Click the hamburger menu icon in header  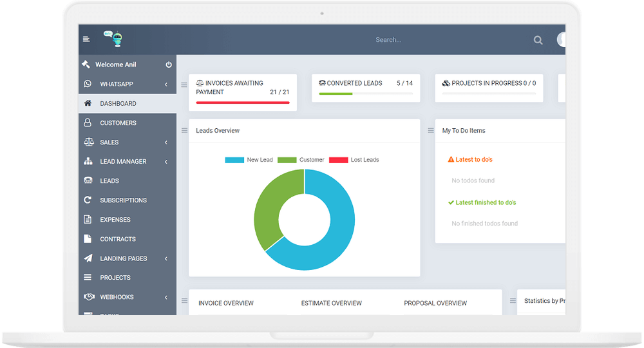[86, 39]
